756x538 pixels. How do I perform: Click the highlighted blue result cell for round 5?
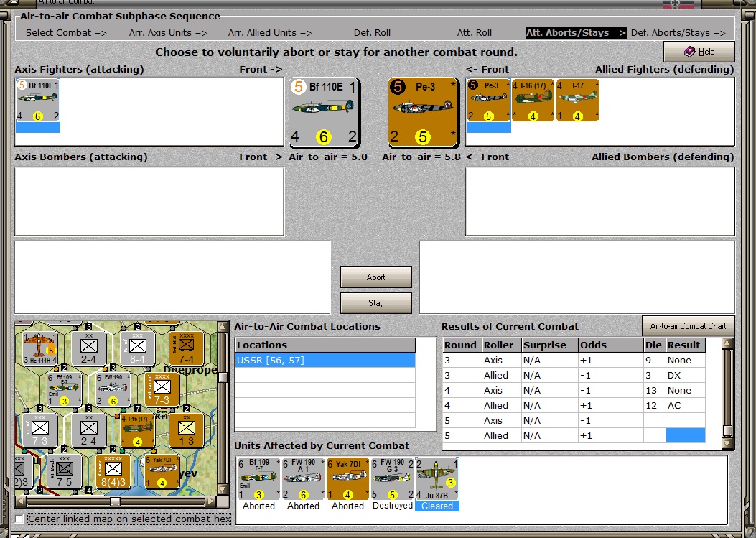pyautogui.click(x=686, y=435)
